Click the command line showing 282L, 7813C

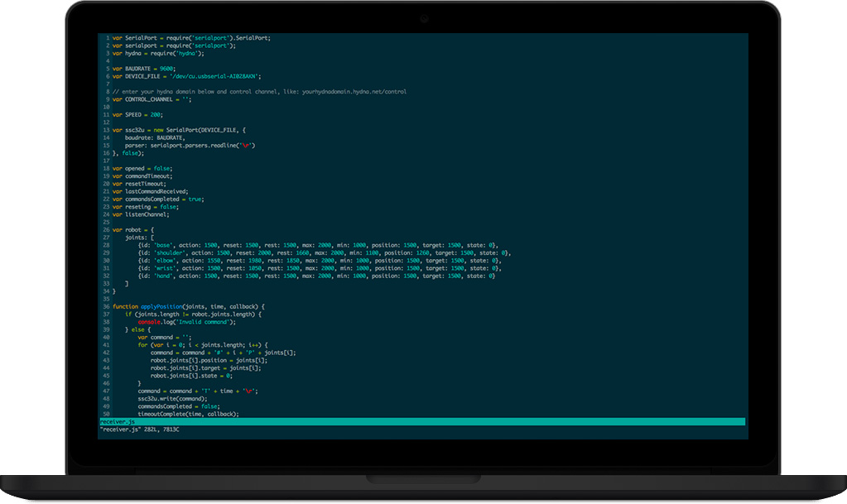[139, 430]
